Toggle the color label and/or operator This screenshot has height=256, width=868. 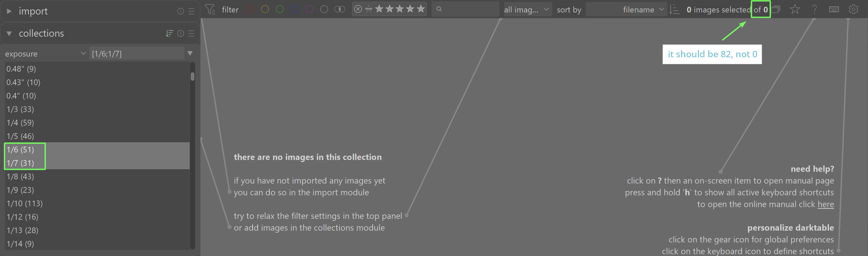[x=340, y=9]
